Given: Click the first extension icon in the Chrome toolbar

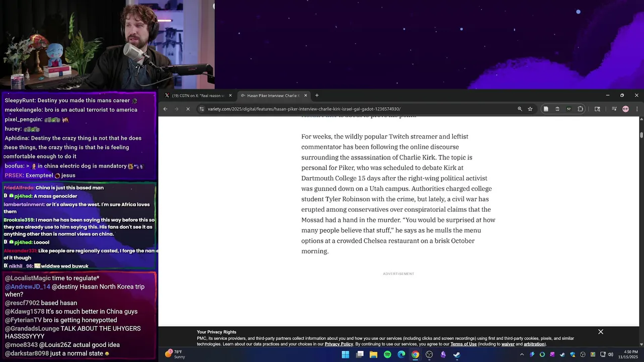Looking at the screenshot, I should point(546,109).
